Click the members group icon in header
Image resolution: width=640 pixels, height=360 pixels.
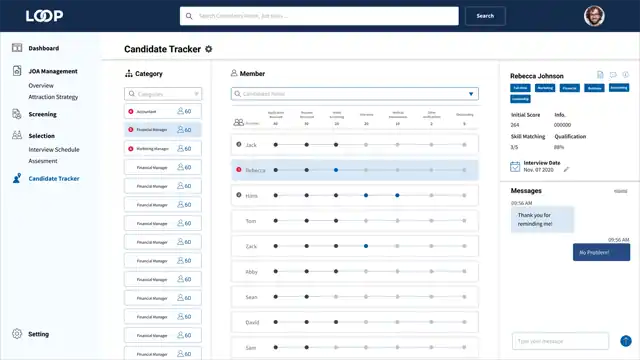pos(238,122)
